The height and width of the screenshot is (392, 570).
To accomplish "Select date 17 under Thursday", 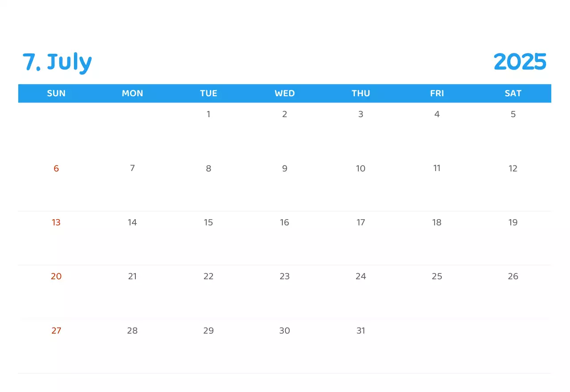I will coord(361,223).
